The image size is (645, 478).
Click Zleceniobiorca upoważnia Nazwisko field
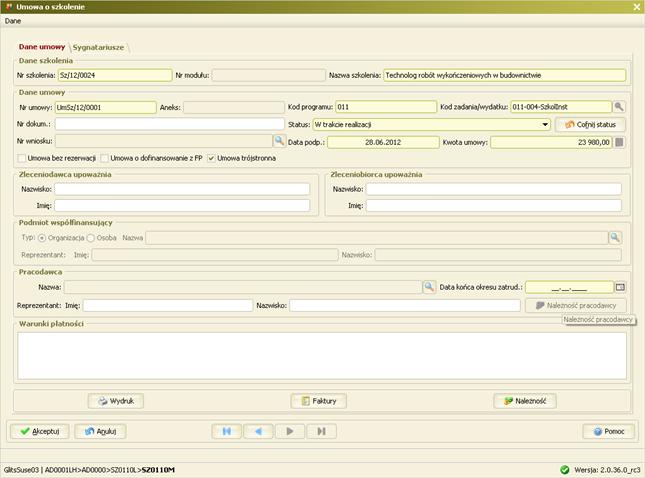[494, 189]
